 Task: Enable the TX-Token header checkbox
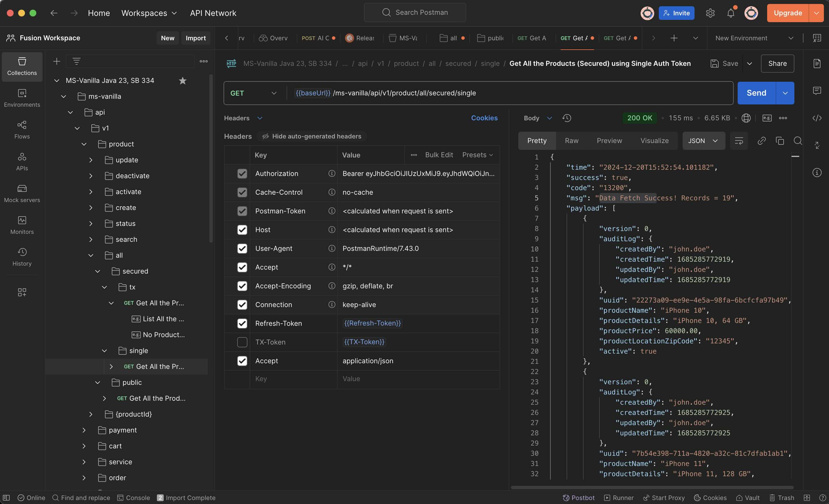(242, 342)
